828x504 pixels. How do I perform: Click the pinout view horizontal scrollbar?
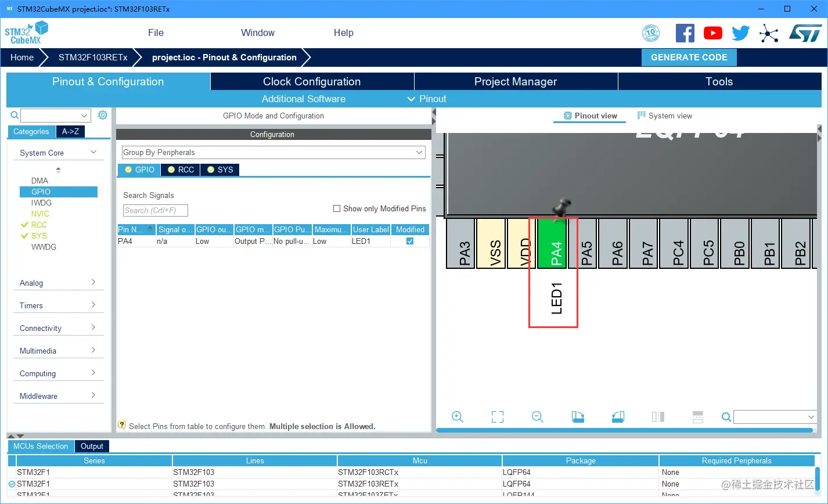click(x=624, y=430)
